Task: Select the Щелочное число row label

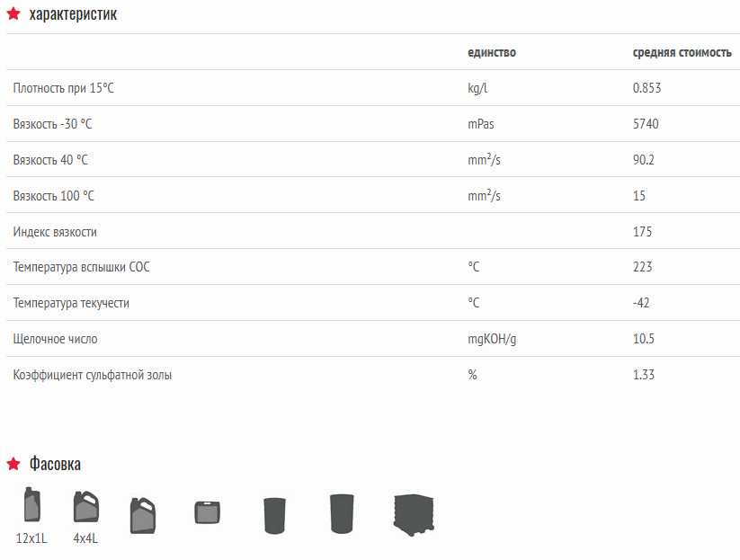Action: tap(55, 339)
